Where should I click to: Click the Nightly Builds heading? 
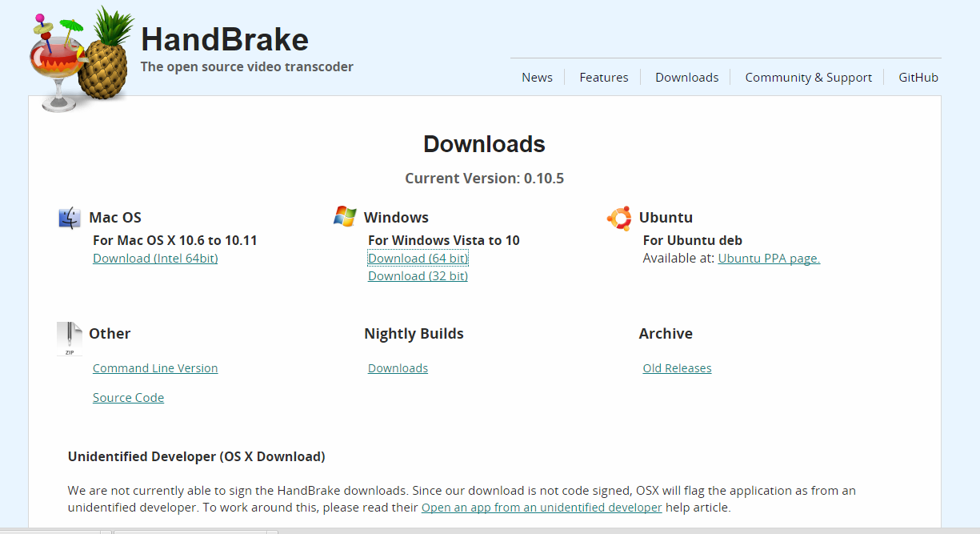[x=414, y=334]
